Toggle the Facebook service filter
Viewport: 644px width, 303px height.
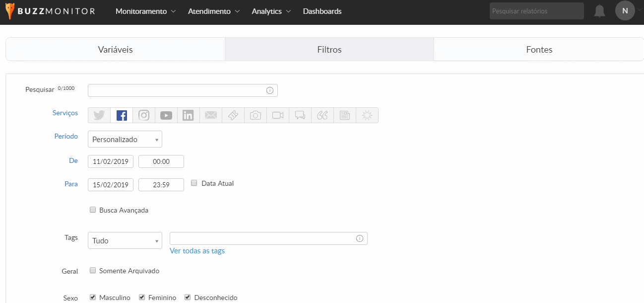click(122, 115)
